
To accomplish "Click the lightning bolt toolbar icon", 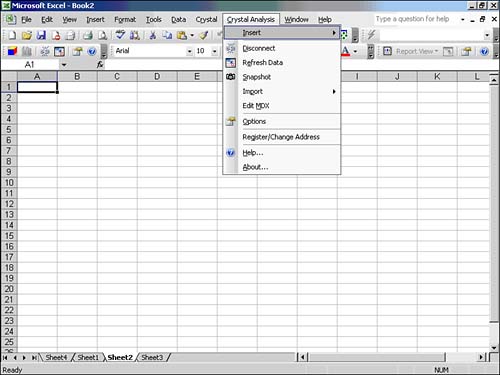I will click(371, 35).
